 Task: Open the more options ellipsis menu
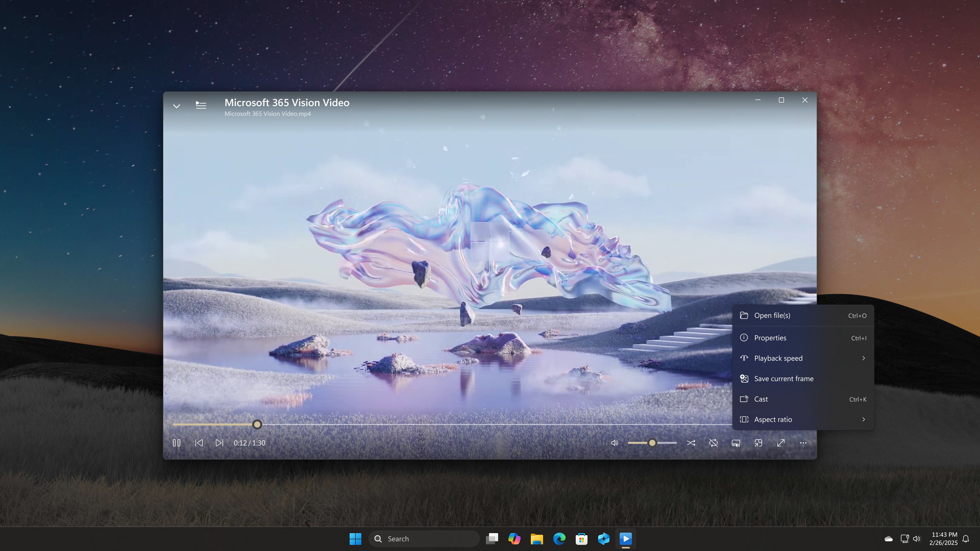pos(803,443)
